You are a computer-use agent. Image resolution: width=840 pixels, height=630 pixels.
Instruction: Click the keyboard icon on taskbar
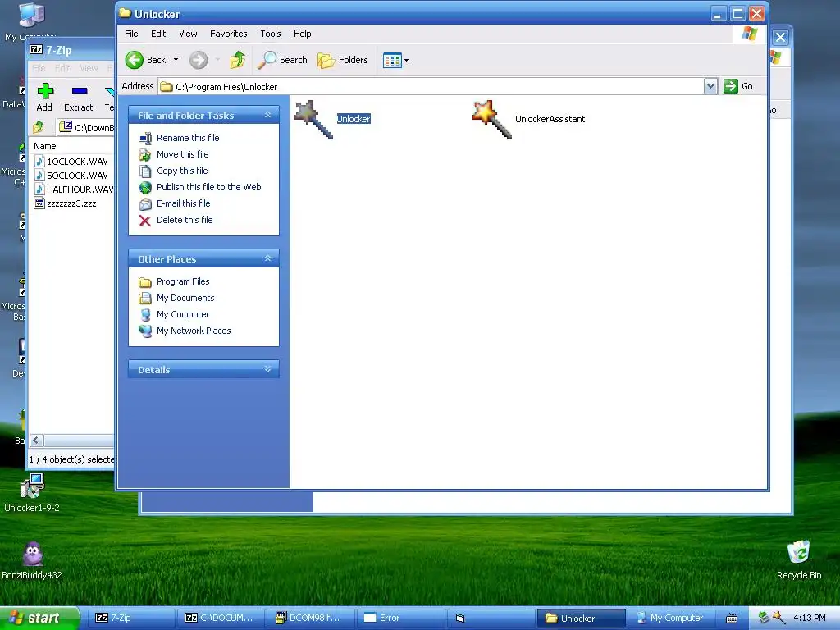[731, 619]
